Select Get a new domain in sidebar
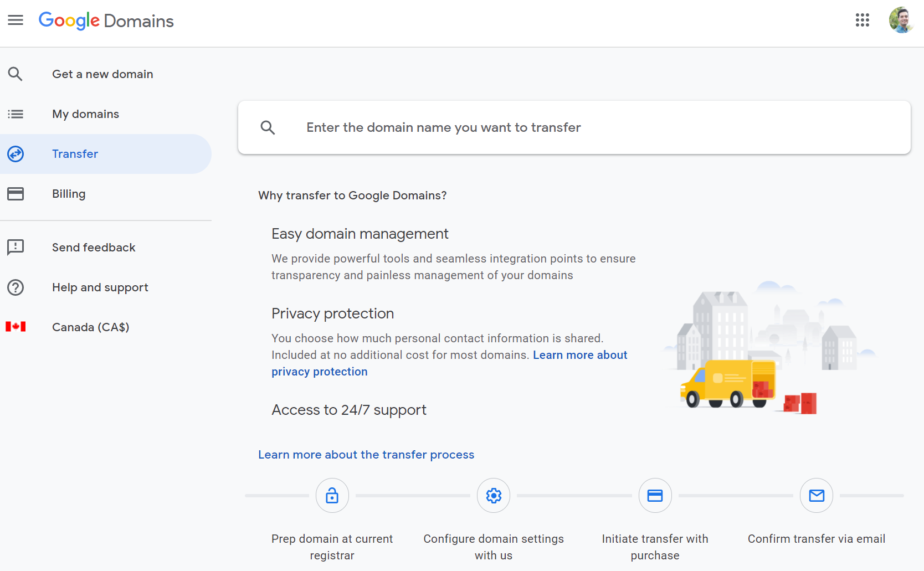 [x=102, y=74]
